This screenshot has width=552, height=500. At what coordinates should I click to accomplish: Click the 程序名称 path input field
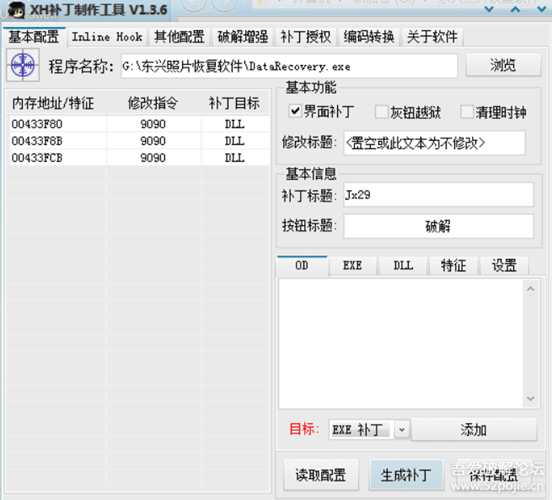click(x=289, y=66)
